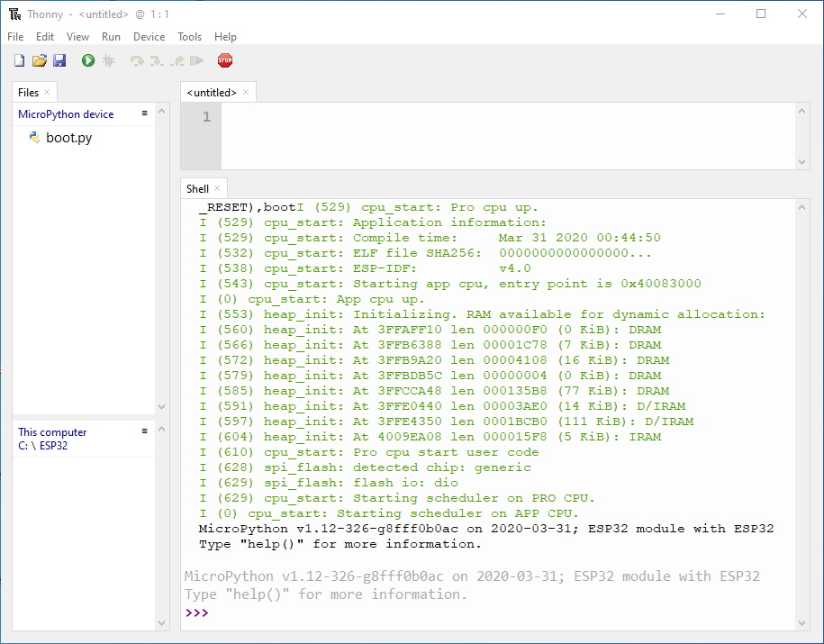The width and height of the screenshot is (824, 644).
Task: Open the Device menu
Action: [149, 37]
